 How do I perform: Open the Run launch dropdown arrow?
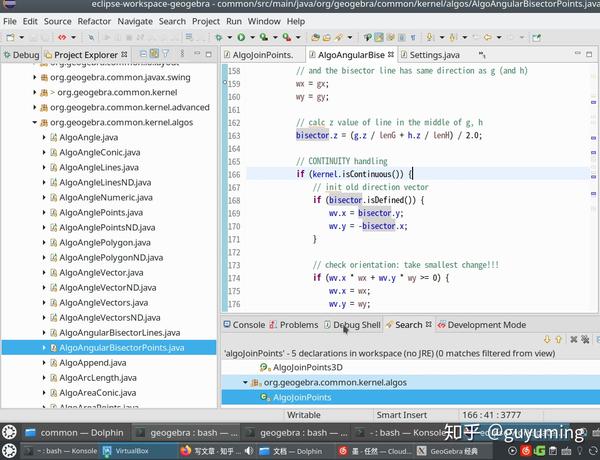coord(253,38)
